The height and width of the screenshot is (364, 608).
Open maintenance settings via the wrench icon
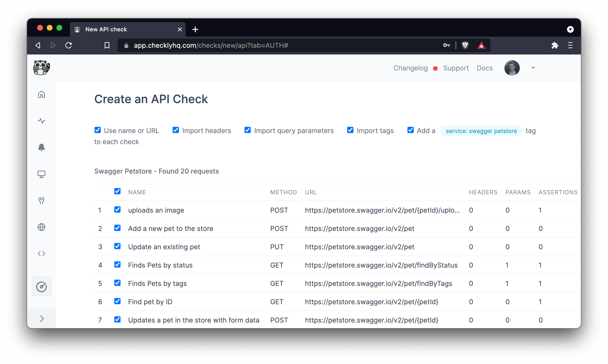[41, 200]
